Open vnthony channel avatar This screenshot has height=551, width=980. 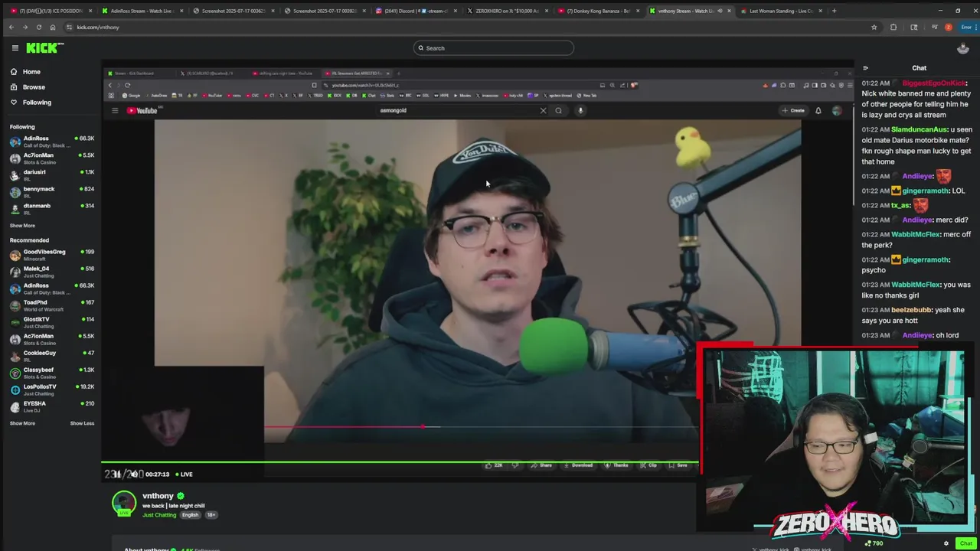tap(124, 504)
